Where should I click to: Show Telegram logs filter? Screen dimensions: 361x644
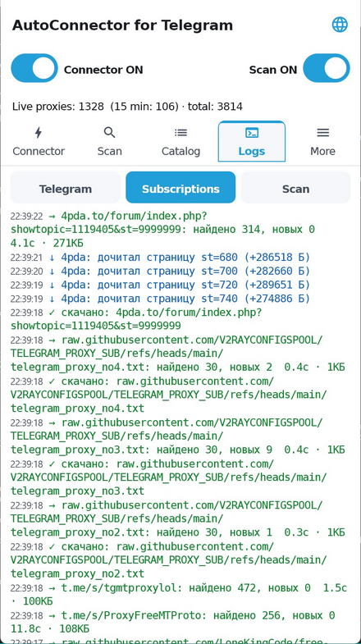(x=66, y=189)
